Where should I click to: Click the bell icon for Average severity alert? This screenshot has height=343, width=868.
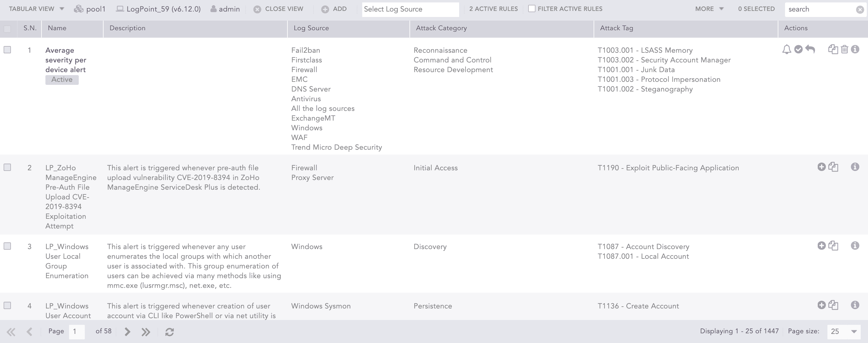(787, 50)
